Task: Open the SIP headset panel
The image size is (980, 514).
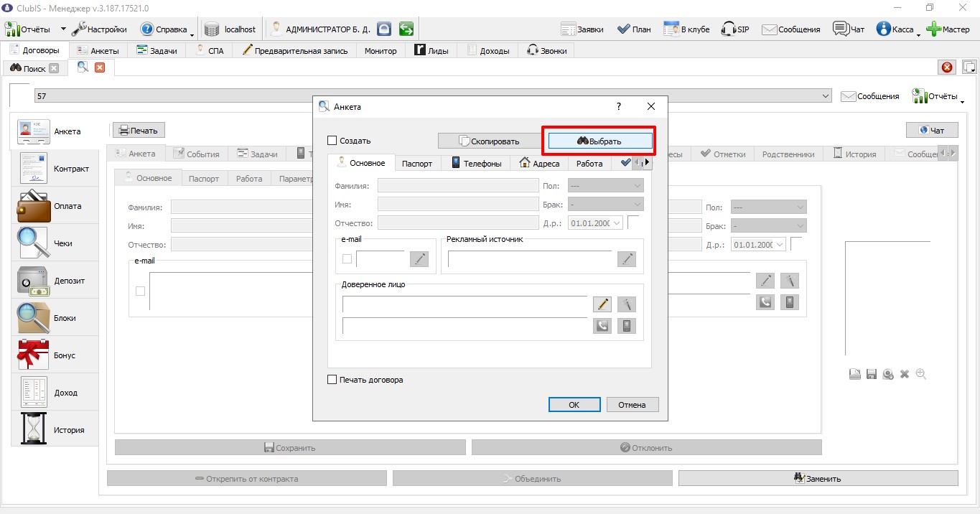Action: click(734, 29)
